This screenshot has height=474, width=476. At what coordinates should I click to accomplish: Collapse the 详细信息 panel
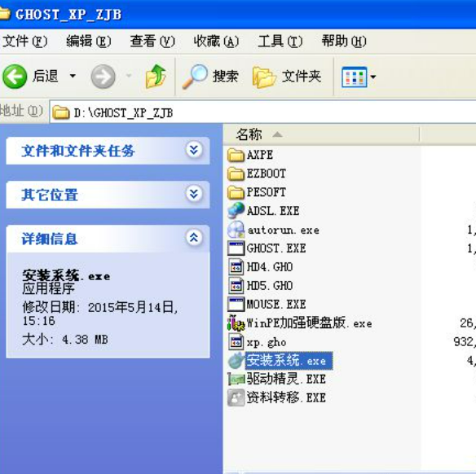point(194,238)
